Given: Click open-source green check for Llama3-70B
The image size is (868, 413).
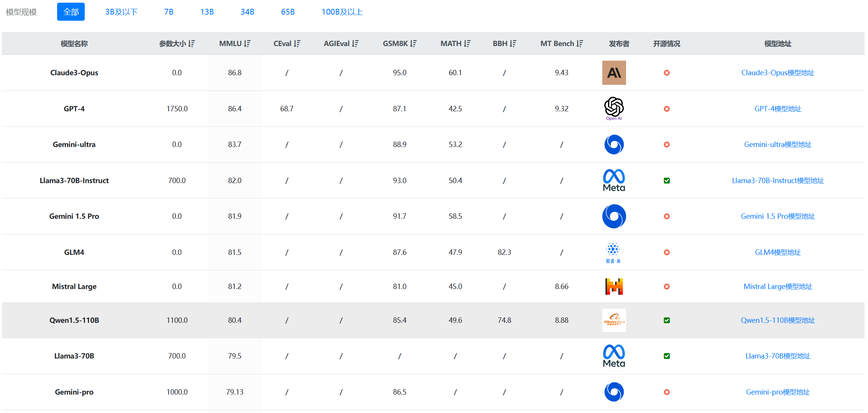Looking at the screenshot, I should point(667,356).
